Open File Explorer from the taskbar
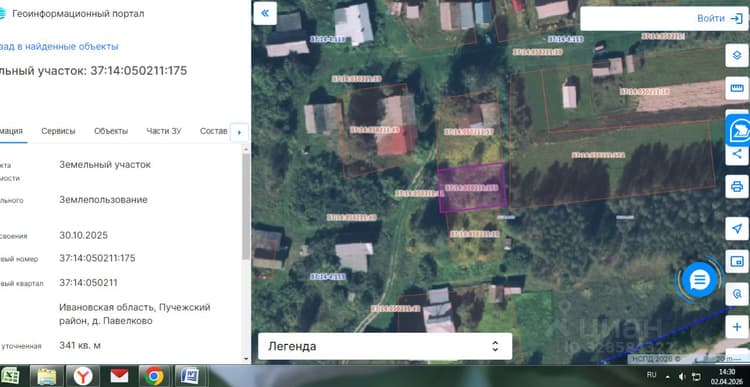The width and height of the screenshot is (750, 387). (x=47, y=376)
